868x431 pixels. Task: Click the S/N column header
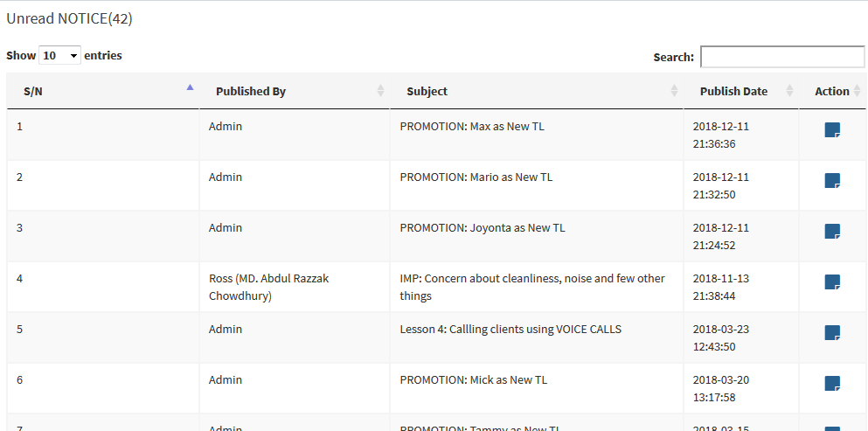(x=33, y=91)
